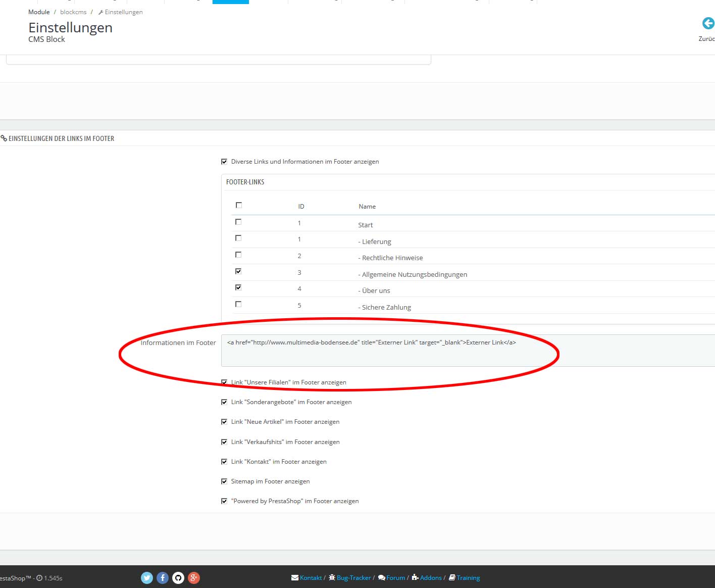Click the puzzle icon beside Addons
Viewport: 715px width, 588px height.
point(415,578)
